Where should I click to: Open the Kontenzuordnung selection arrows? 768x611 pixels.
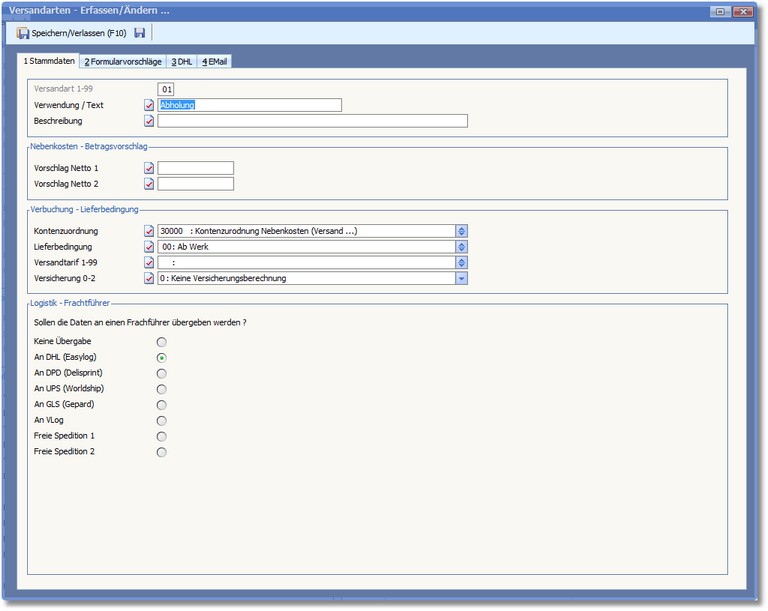(461, 231)
